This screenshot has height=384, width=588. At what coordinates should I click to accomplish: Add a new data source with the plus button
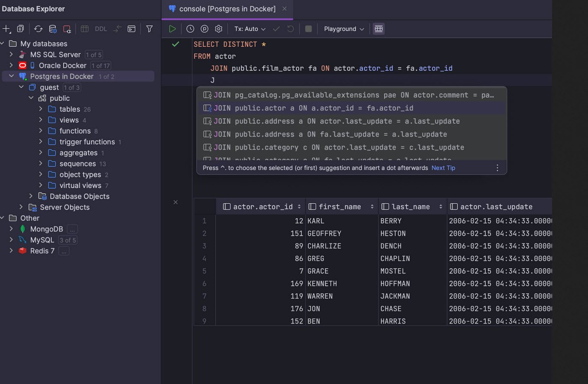tap(6, 28)
